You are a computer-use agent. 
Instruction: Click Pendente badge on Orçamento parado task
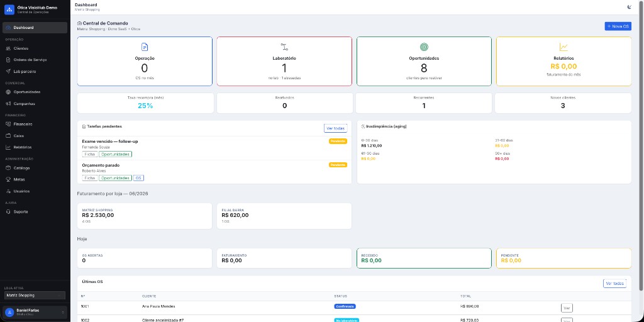click(x=338, y=165)
